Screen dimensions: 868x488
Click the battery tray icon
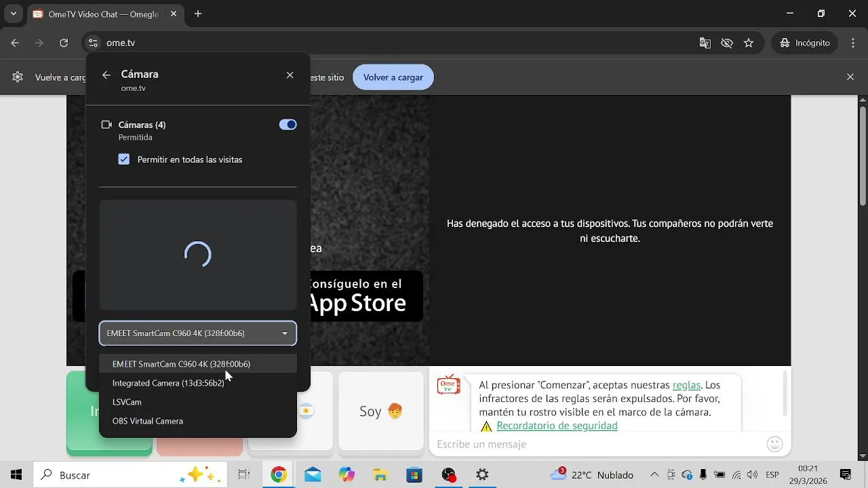(x=719, y=475)
